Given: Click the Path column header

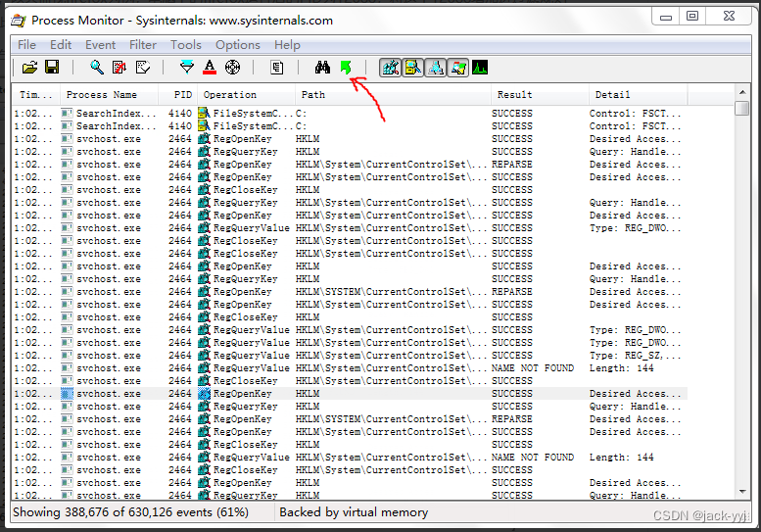Looking at the screenshot, I should coord(393,95).
